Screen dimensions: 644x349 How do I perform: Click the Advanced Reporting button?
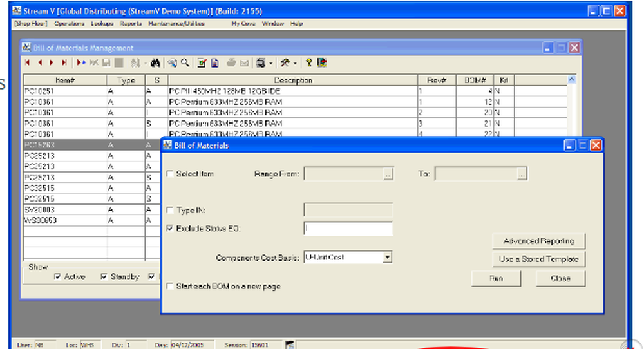pos(539,241)
